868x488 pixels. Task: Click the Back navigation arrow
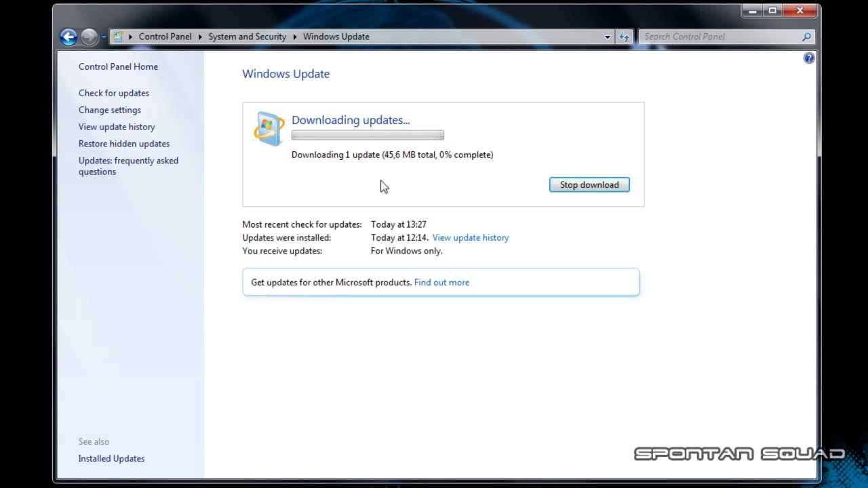coord(68,37)
